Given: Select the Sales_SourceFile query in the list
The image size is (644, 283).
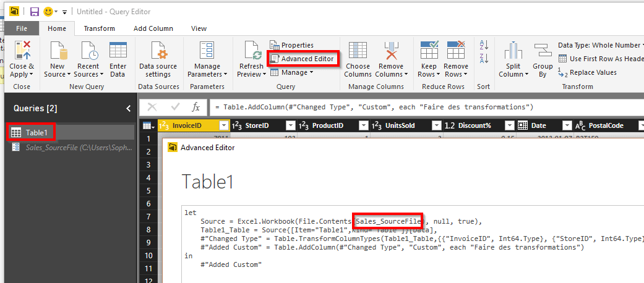Looking at the screenshot, I should 74,148.
